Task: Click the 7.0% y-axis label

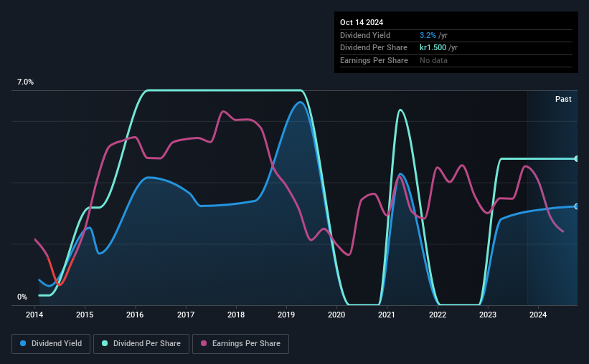Action: [x=25, y=82]
